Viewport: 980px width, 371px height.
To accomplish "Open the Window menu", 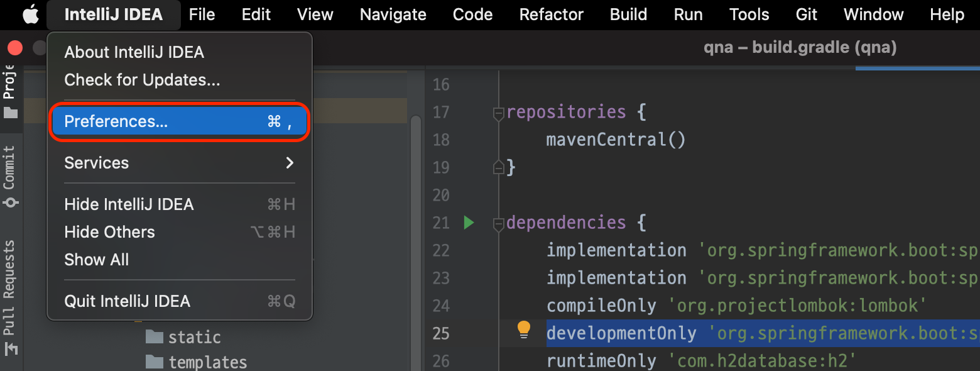I will pyautogui.click(x=873, y=14).
